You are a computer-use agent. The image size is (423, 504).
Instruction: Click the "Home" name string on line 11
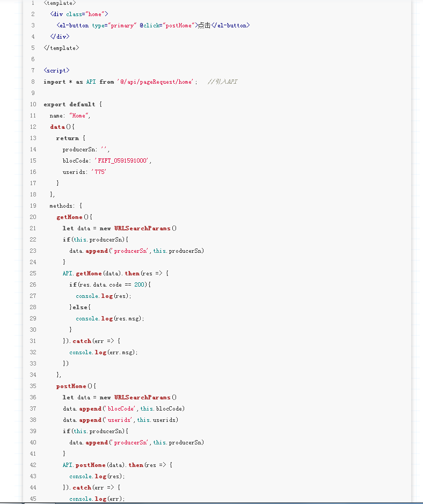79,115
